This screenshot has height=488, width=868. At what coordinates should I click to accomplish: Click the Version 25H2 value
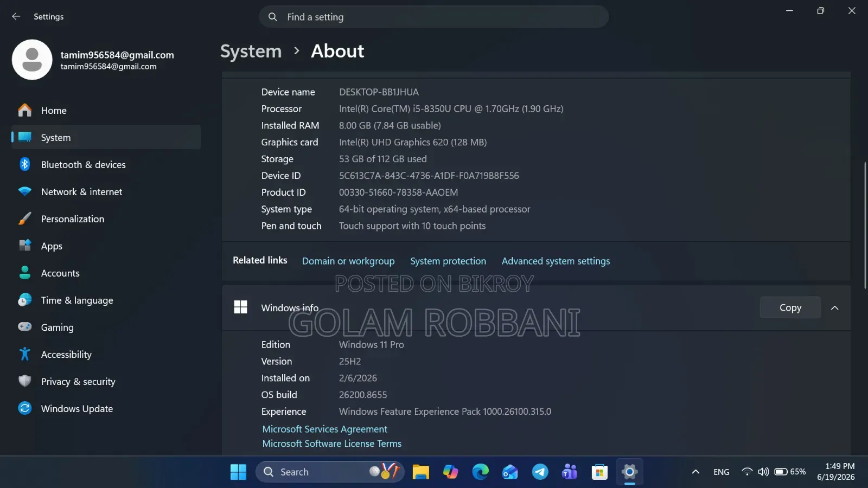point(350,362)
